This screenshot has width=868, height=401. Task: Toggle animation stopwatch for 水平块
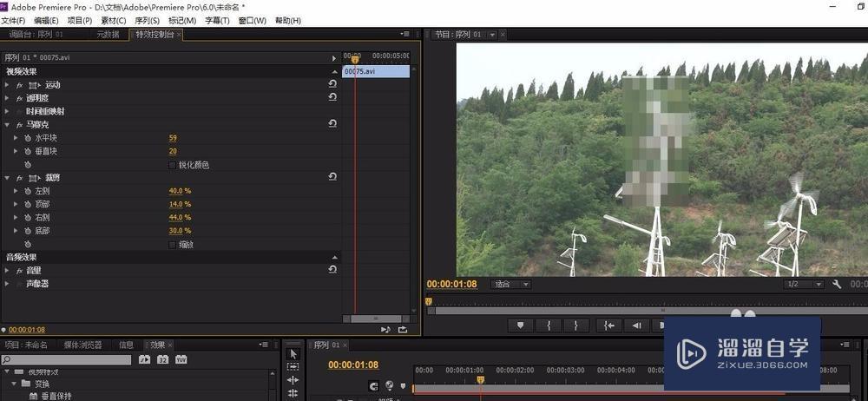tap(28, 138)
